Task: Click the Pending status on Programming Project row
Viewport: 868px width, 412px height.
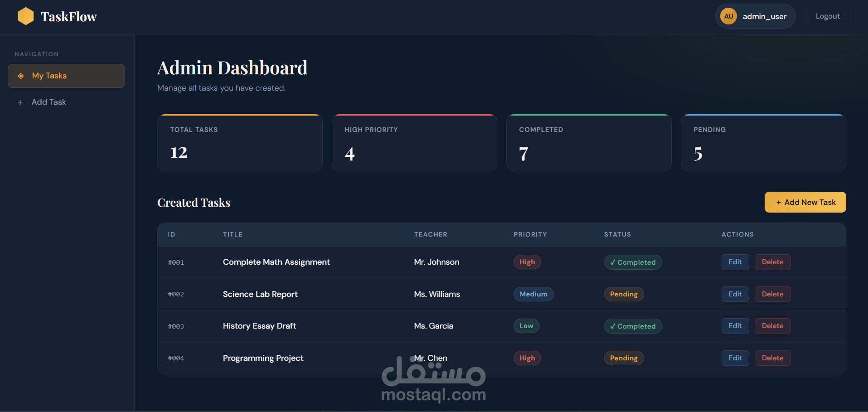Action: coord(624,358)
